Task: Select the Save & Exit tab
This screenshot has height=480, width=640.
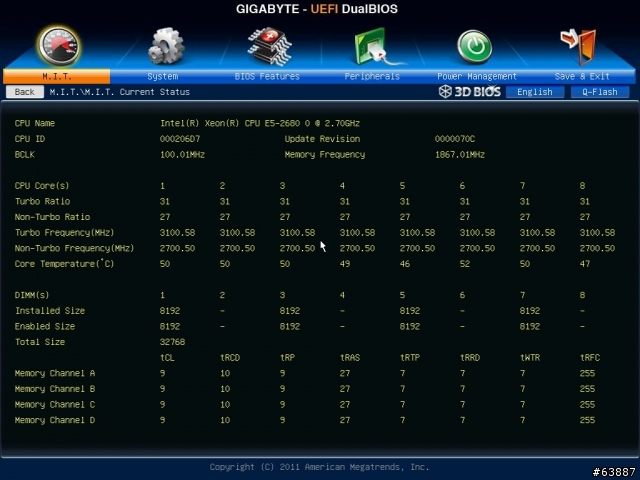Action: 582,76
